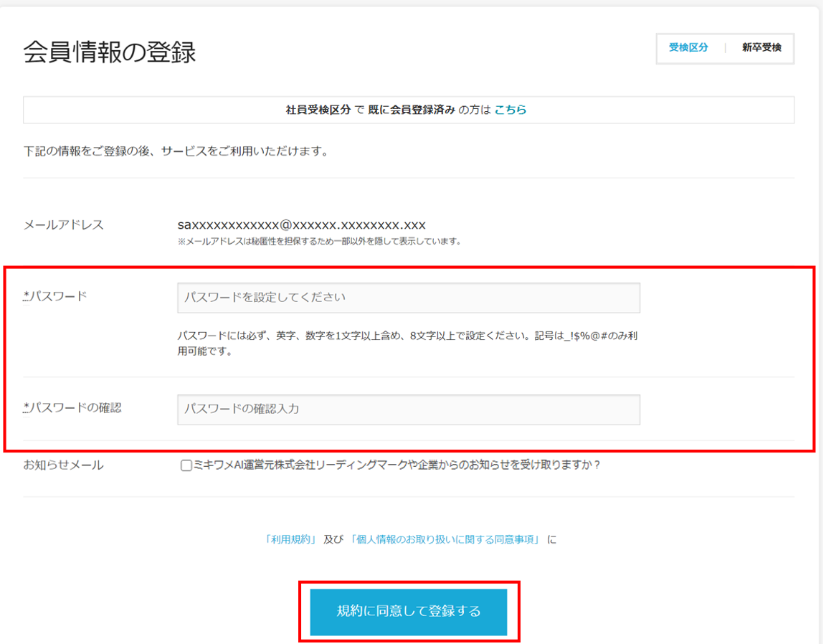Click the password input field
Image resolution: width=826 pixels, height=644 pixels.
pyautogui.click(x=408, y=298)
